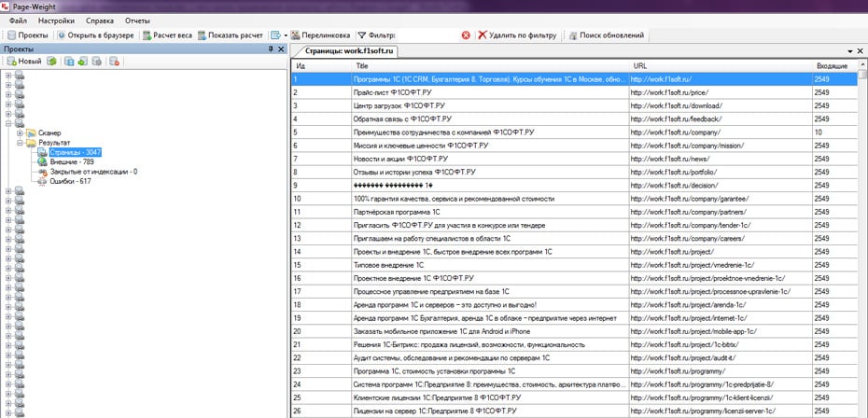Open the Файл menu

point(18,20)
